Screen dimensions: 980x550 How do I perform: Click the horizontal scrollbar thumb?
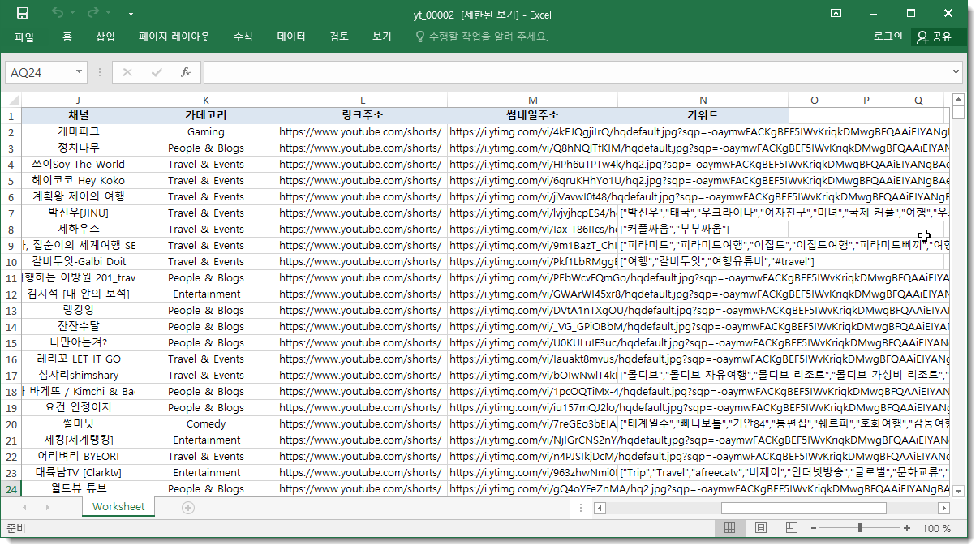[803, 508]
